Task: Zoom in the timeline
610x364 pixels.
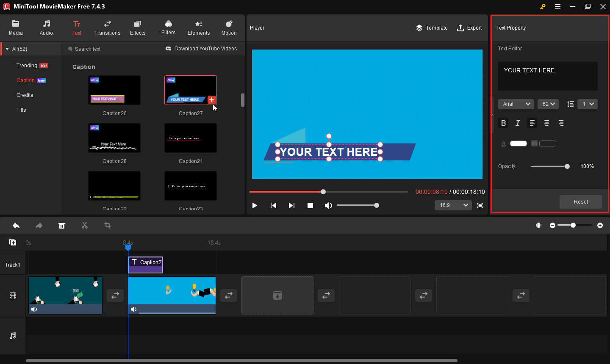Action: coord(600,226)
